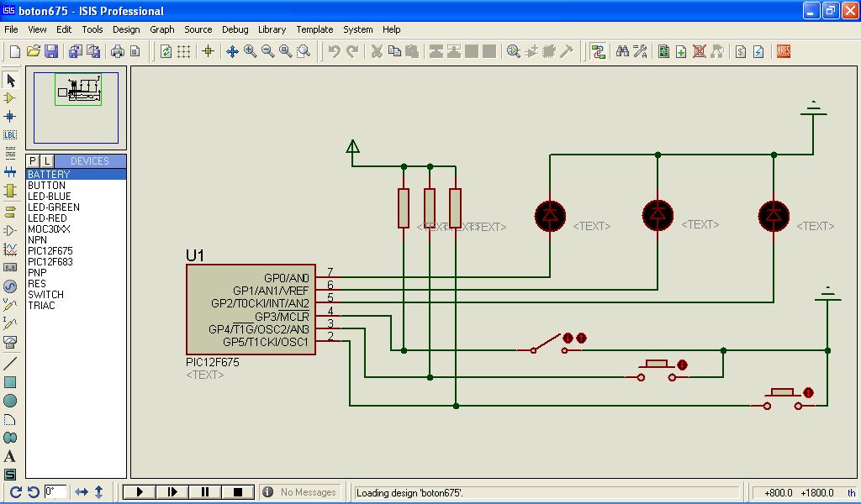Open the Library menu
861x504 pixels.
coord(272,29)
